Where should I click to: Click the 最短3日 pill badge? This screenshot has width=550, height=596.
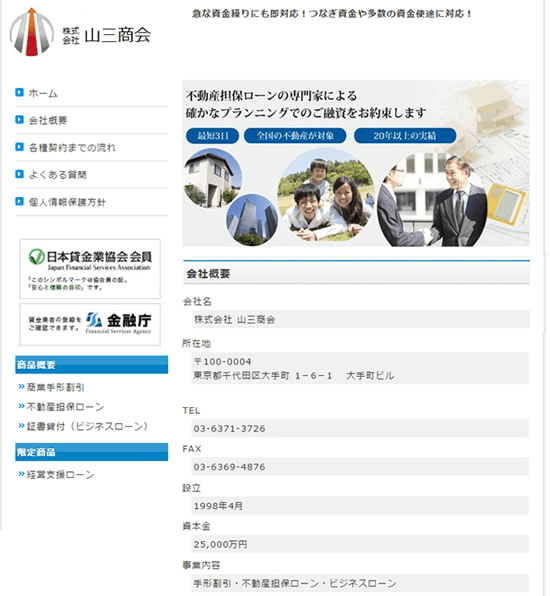coord(212,136)
